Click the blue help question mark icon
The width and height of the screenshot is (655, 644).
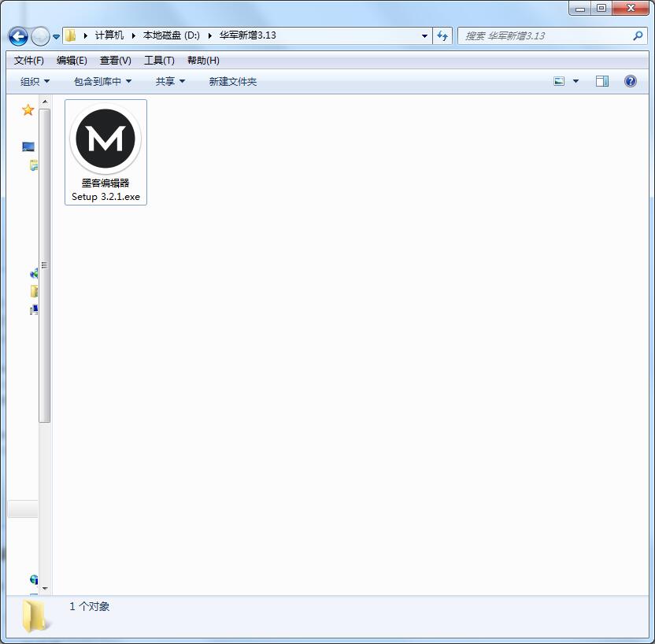coord(630,81)
